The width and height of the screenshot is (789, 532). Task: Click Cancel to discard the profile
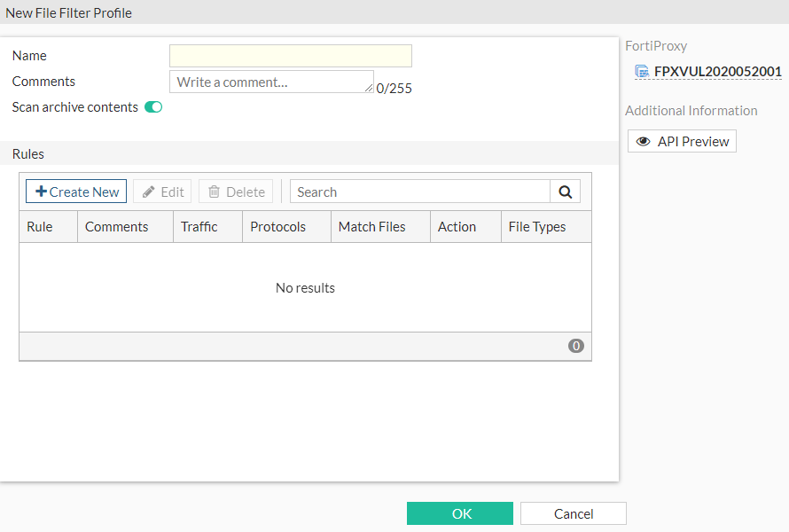[573, 512]
